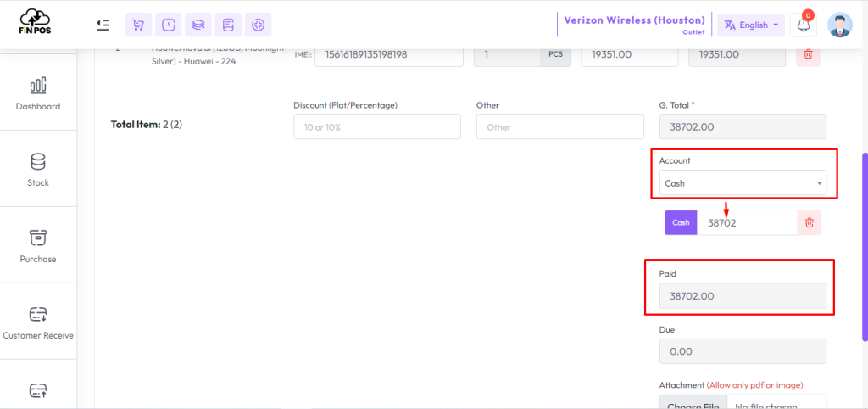
Task: Open the user profile avatar
Action: tap(840, 25)
